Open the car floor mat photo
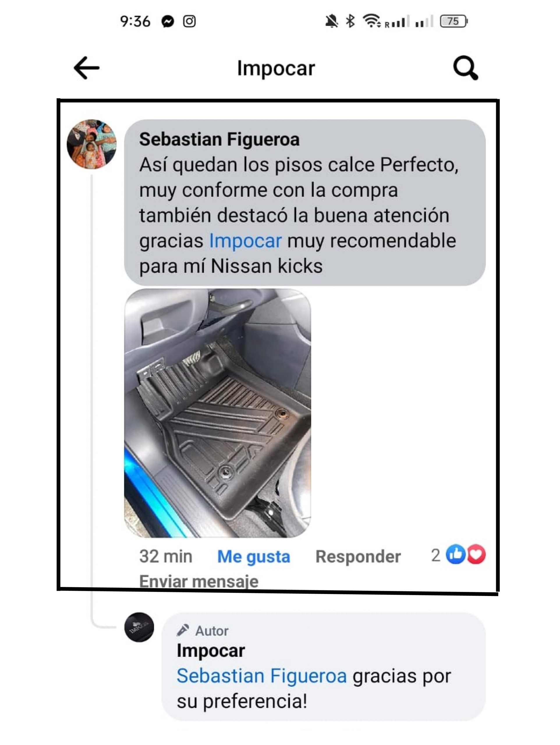 click(218, 413)
